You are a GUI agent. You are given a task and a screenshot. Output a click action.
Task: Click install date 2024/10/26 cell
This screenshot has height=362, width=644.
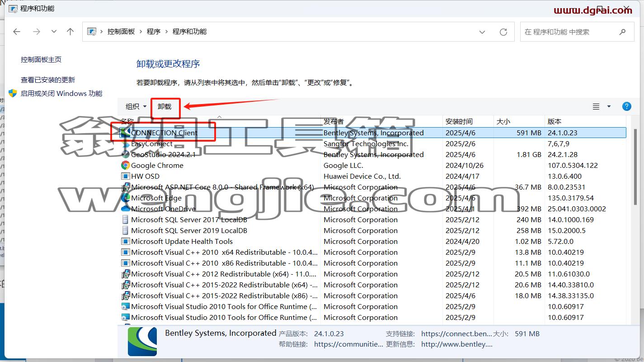[x=465, y=166]
